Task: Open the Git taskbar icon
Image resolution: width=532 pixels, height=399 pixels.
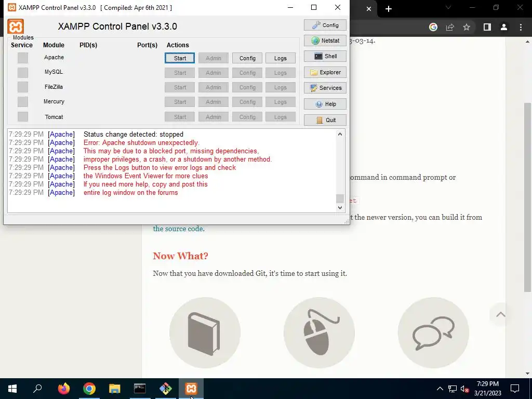Action: coord(166,389)
